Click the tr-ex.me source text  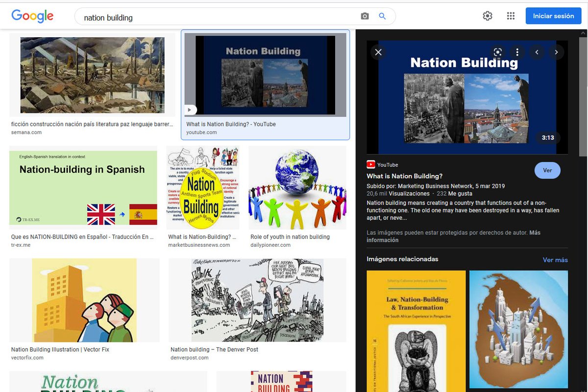[x=21, y=245]
